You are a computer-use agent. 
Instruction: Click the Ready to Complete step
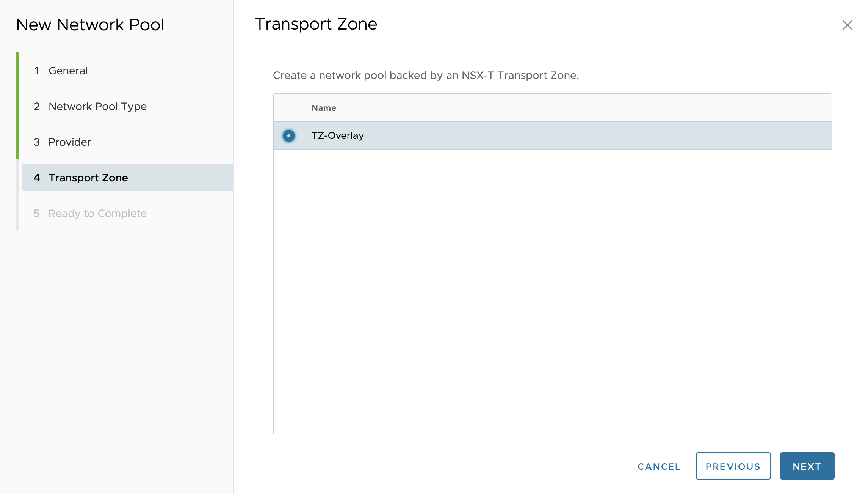click(97, 214)
